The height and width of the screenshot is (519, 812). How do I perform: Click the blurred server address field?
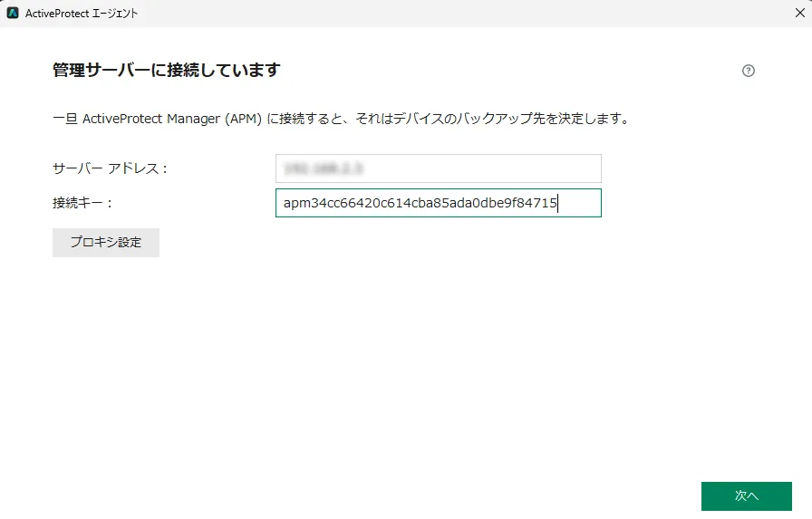[438, 168]
